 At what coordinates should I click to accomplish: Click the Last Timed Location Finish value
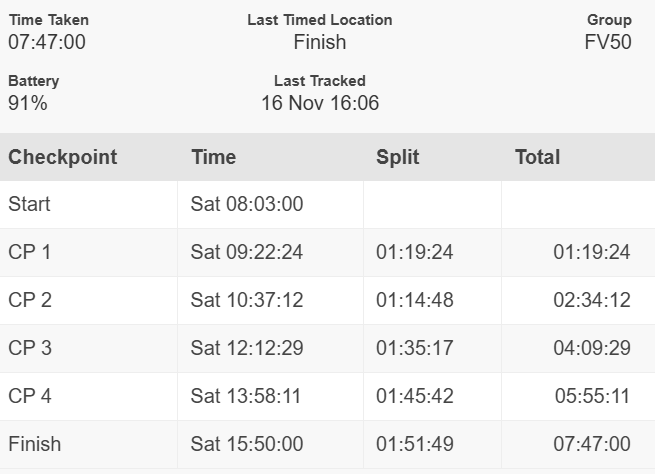tap(320, 42)
